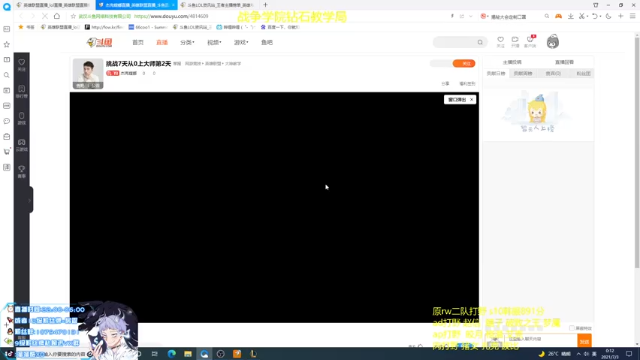The image size is (640, 360).
Task: Open 鱼吧 in Douyu navigation
Action: 267,42
